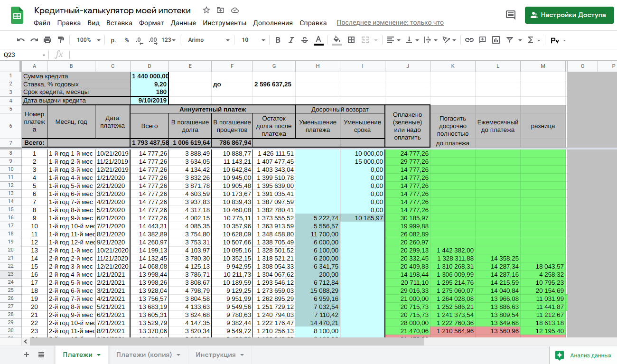The image size is (617, 364).
Task: Open filter views dropdown arrow
Action: pos(520,40)
